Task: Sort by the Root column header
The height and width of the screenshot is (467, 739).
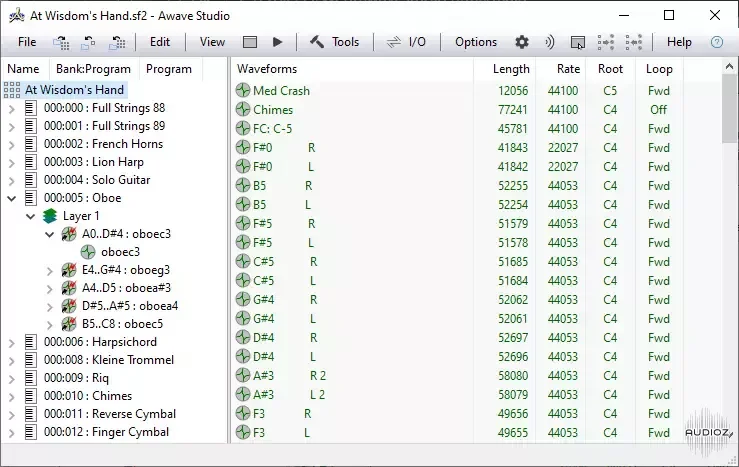Action: pos(610,69)
